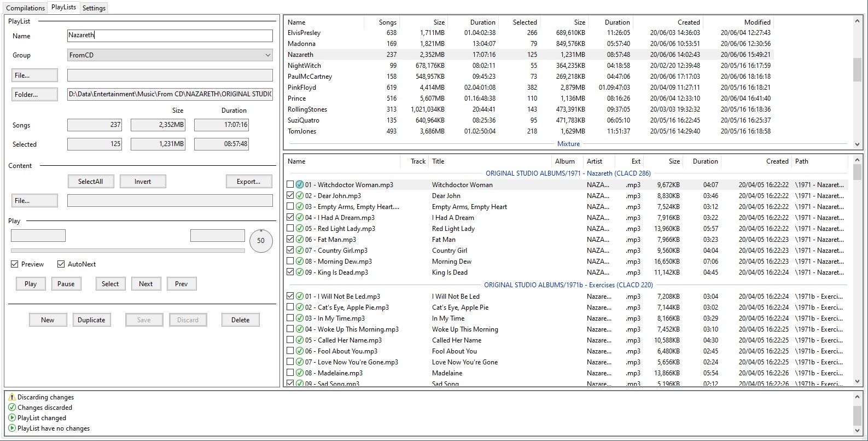The height and width of the screenshot is (441, 868).
Task: Open the Settings tab
Action: point(94,8)
